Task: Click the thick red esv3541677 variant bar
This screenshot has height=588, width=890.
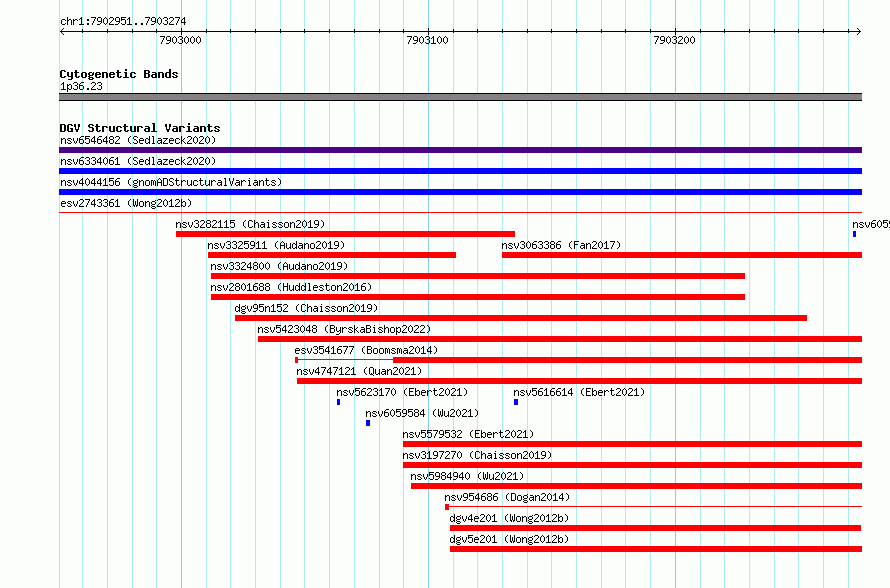Action: pyautogui.click(x=627, y=360)
